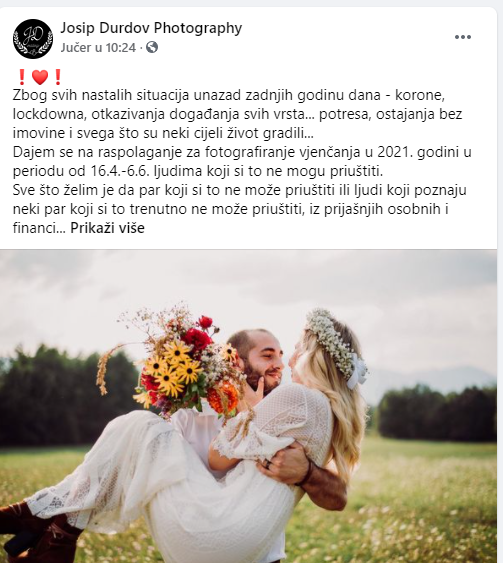503x563 pixels.
Task: Expand the post with Prikaži više
Action: 107,228
